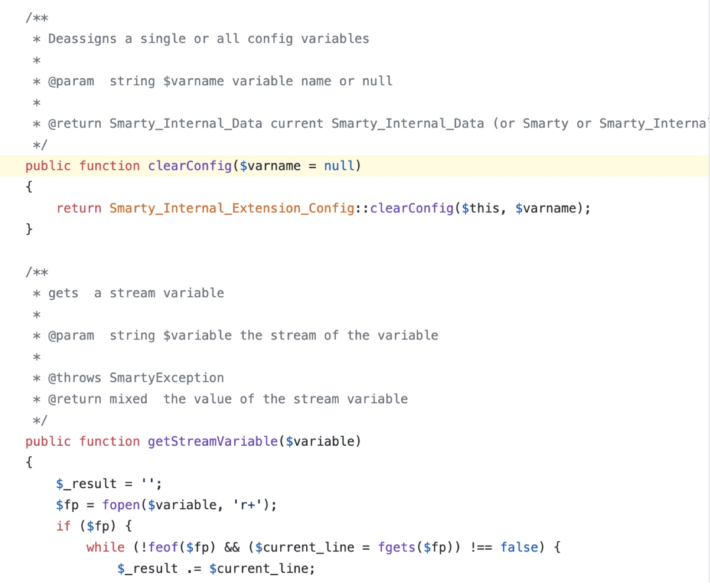Click the comment 'Deassigns a single or all config variables'
The height and width of the screenshot is (588, 710).
pyautogui.click(x=208, y=39)
